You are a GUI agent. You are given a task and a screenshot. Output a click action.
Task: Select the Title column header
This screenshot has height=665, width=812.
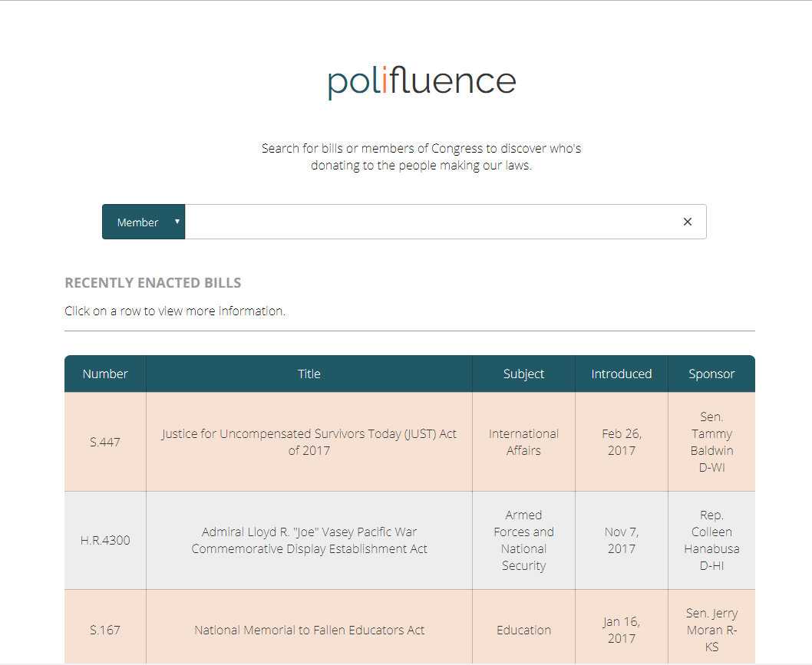pos(309,374)
